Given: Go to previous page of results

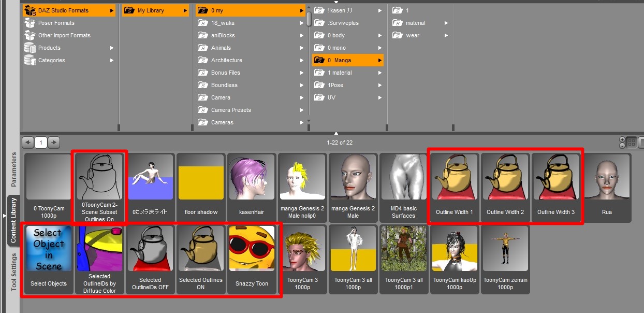Looking at the screenshot, I should 28,142.
